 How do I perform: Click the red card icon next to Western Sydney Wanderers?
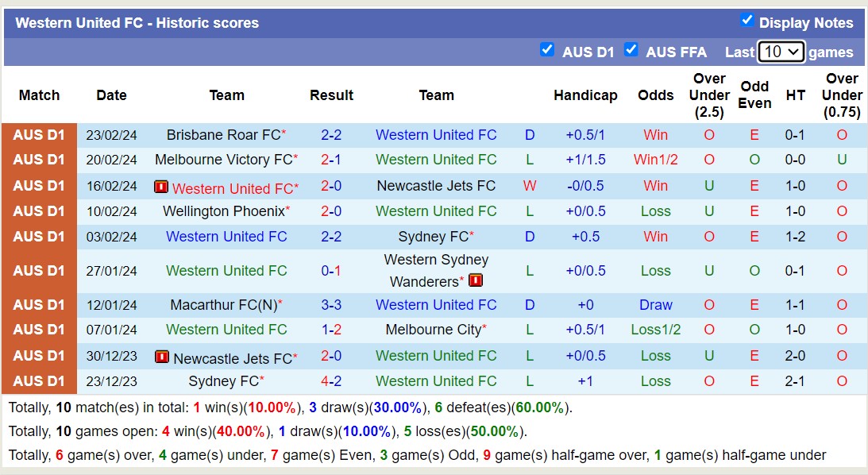[476, 280]
